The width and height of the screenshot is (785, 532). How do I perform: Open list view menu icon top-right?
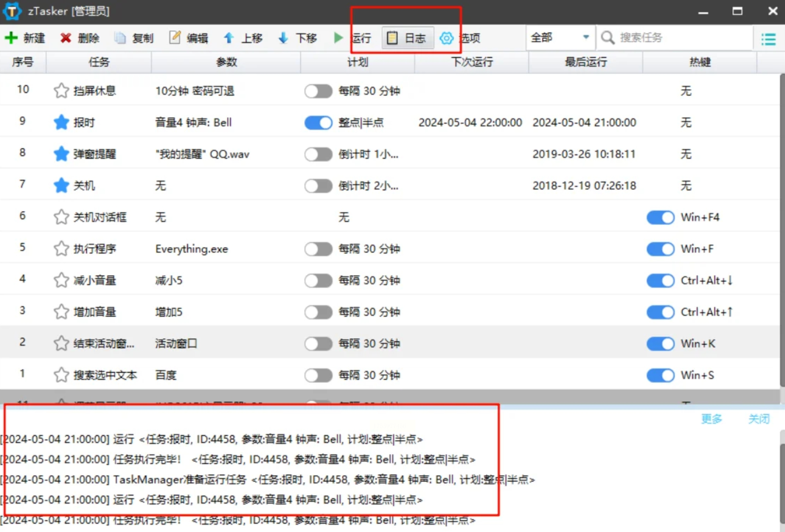[768, 39]
